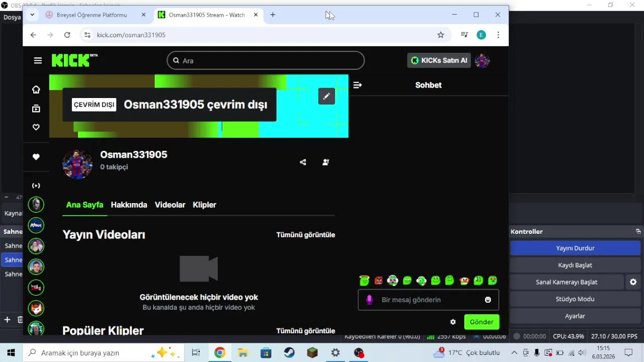
Task: Send the chat message with Gönder
Action: 481,322
